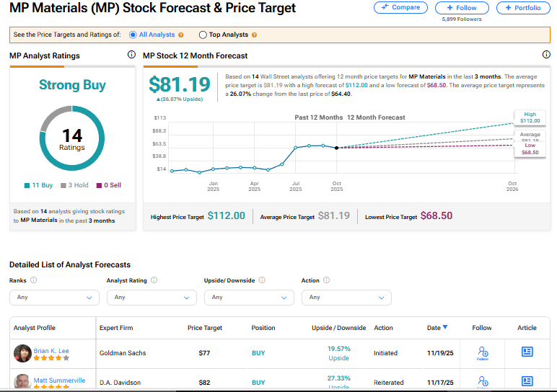
Task: Click the Compare button
Action: coord(400,7)
